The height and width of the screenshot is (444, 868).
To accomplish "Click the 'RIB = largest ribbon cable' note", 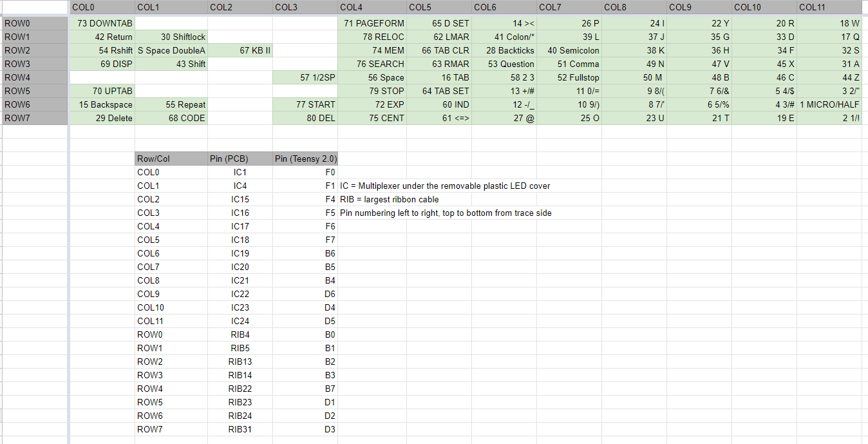I will (390, 199).
